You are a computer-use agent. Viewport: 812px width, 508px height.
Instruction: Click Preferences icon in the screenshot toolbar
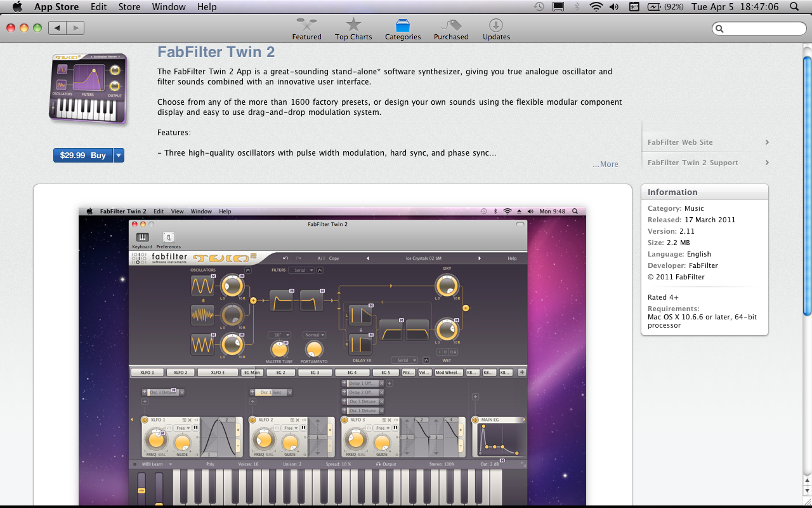click(168, 240)
